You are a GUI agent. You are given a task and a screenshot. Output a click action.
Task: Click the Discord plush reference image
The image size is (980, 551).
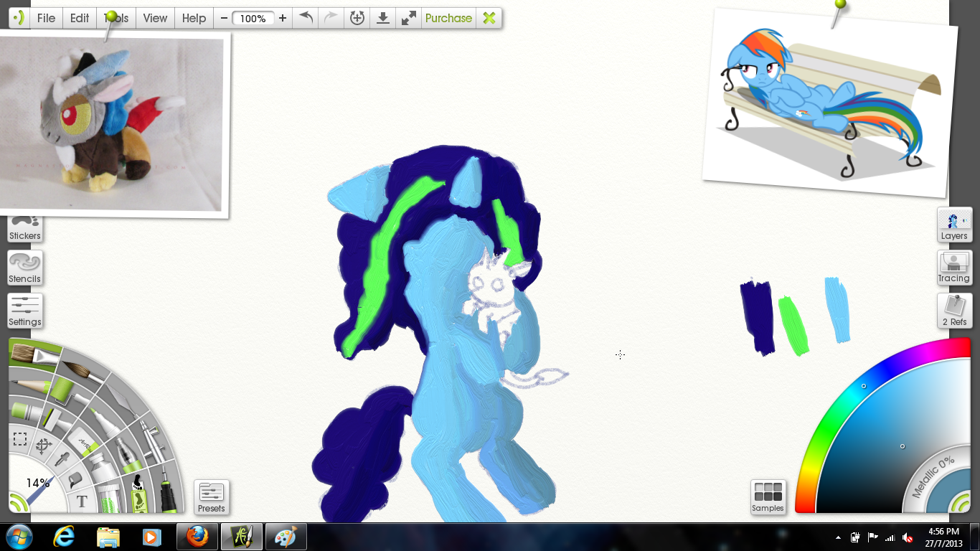113,125
